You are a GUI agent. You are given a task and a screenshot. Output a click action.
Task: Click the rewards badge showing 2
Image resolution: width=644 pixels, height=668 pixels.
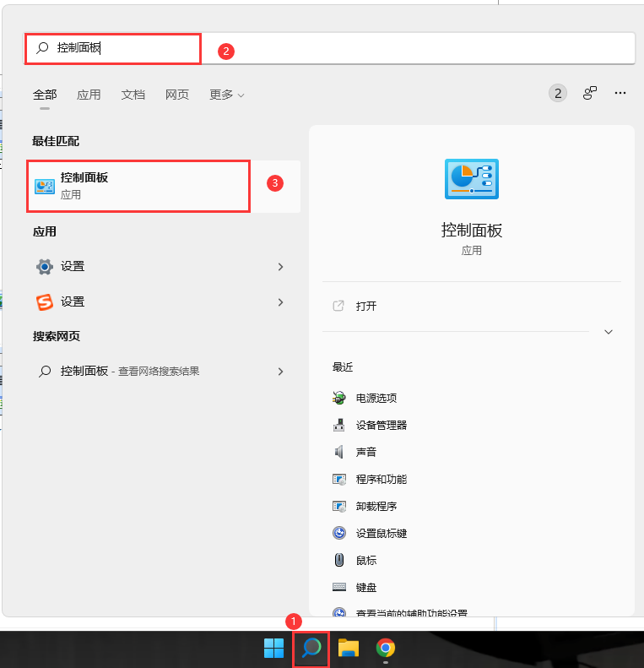[557, 94]
